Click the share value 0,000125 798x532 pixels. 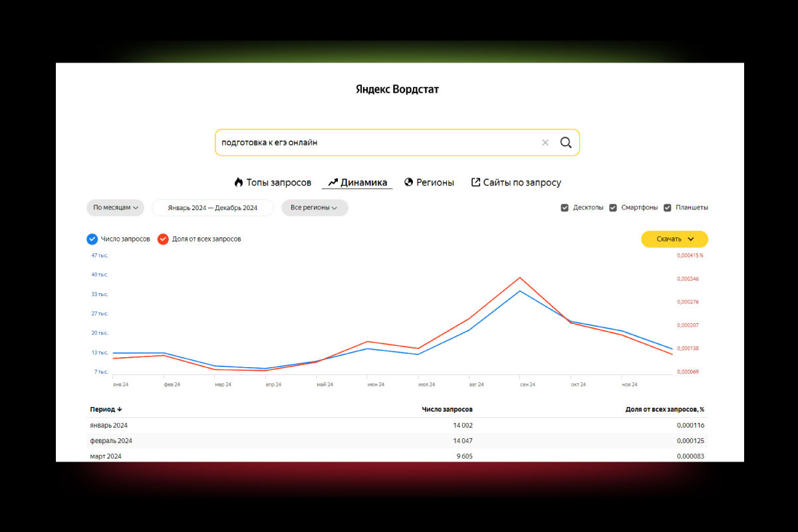(x=691, y=441)
